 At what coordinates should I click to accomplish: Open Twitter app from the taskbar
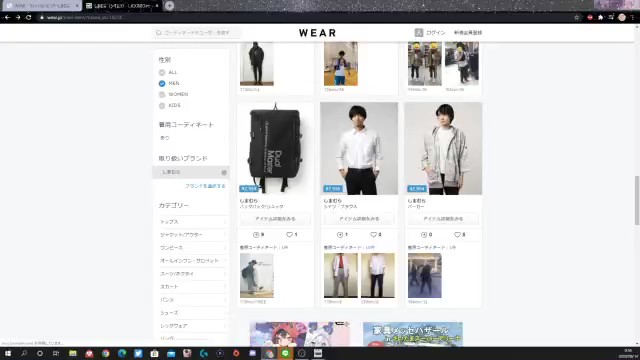point(138,353)
